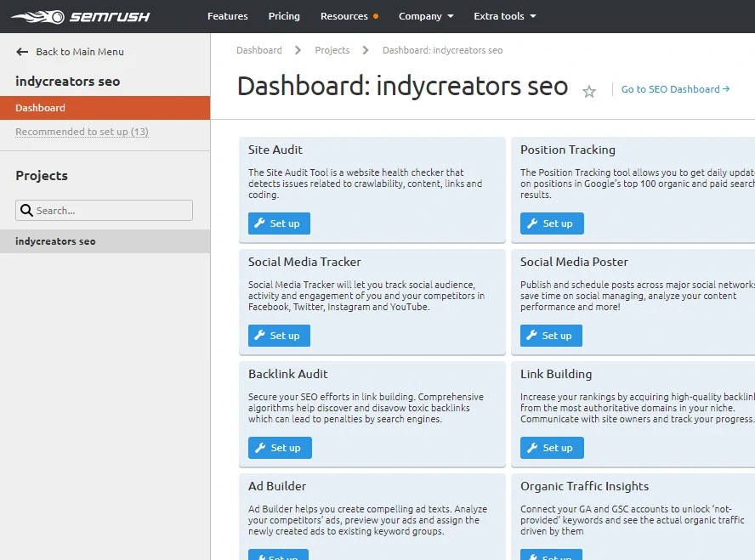
Task: Click the back arrow icon beside Main Menu
Action: click(22, 52)
